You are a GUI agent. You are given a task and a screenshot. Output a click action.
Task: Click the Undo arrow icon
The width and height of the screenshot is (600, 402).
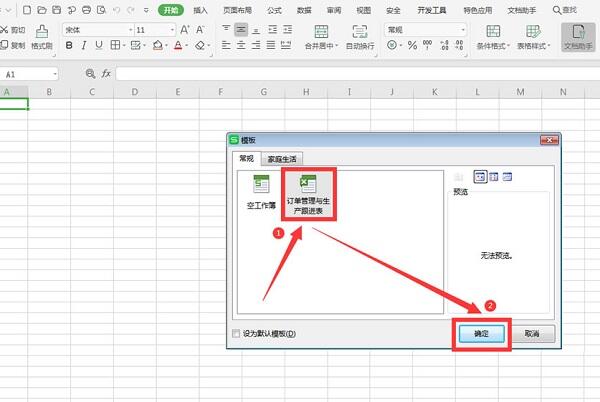point(116,10)
